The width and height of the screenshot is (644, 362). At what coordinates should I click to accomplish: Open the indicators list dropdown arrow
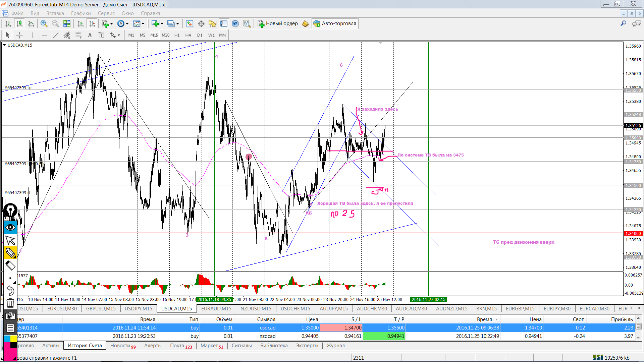[112, 24]
